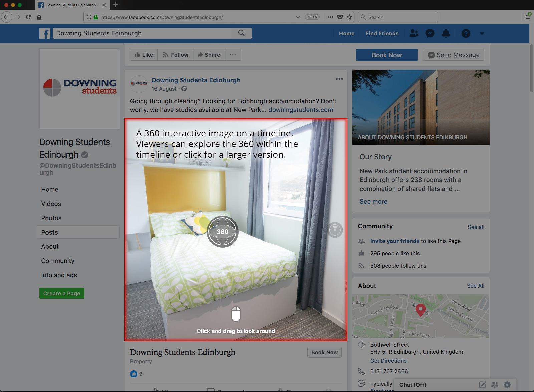Open downingstudents.com link in post
Viewport: 534px width, 392px height.
[x=301, y=110]
